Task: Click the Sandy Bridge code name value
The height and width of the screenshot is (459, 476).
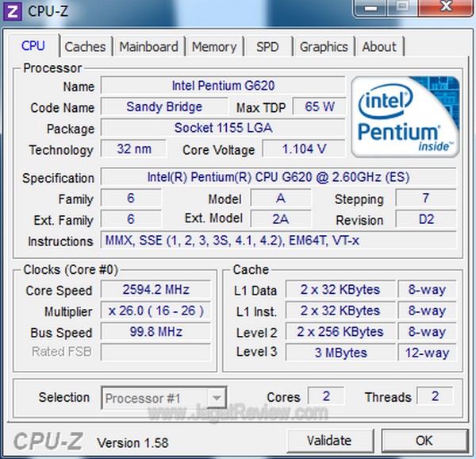Action: [x=164, y=106]
